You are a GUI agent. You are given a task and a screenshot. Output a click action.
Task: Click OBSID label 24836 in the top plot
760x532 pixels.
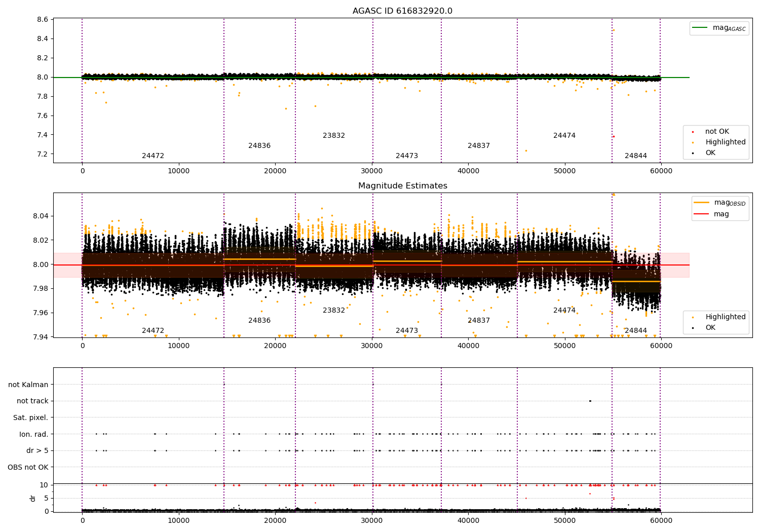(259, 146)
